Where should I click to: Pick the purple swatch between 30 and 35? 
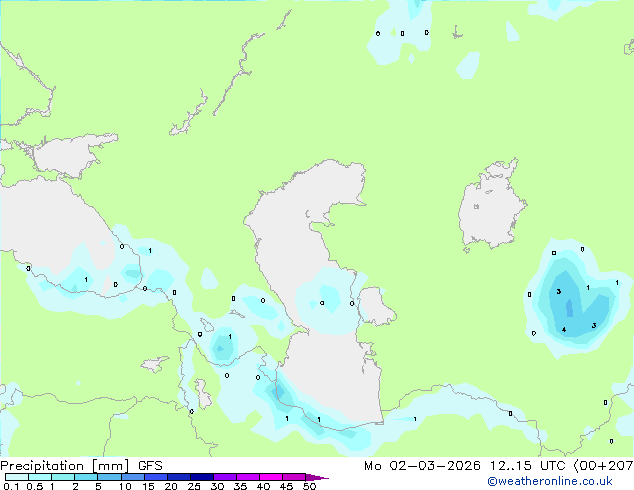[225, 477]
